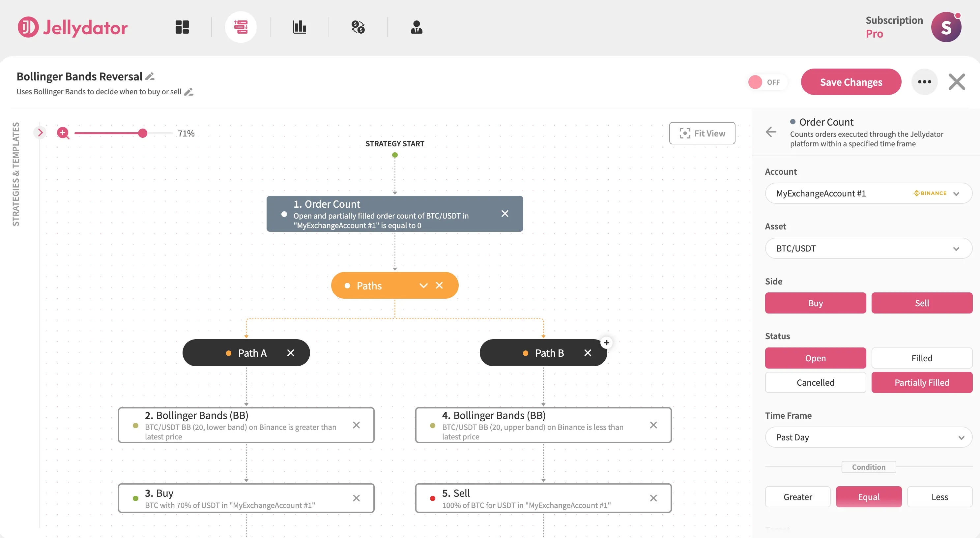Edit the strategy description pencil icon
This screenshot has width=980, height=538.
[189, 92]
